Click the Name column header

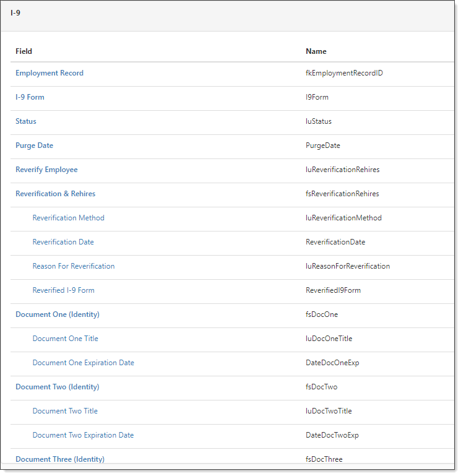pyautogui.click(x=316, y=51)
